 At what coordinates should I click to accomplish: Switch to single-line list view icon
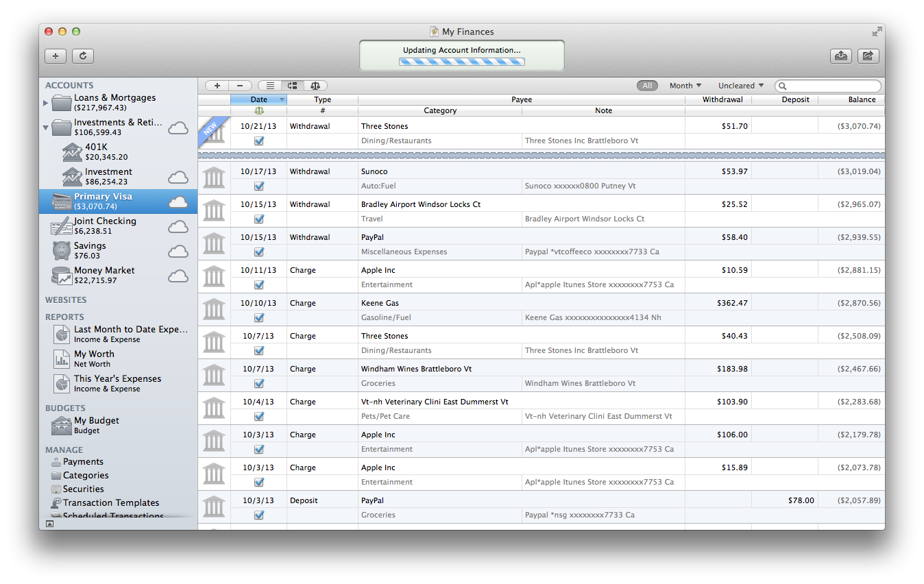pos(270,86)
